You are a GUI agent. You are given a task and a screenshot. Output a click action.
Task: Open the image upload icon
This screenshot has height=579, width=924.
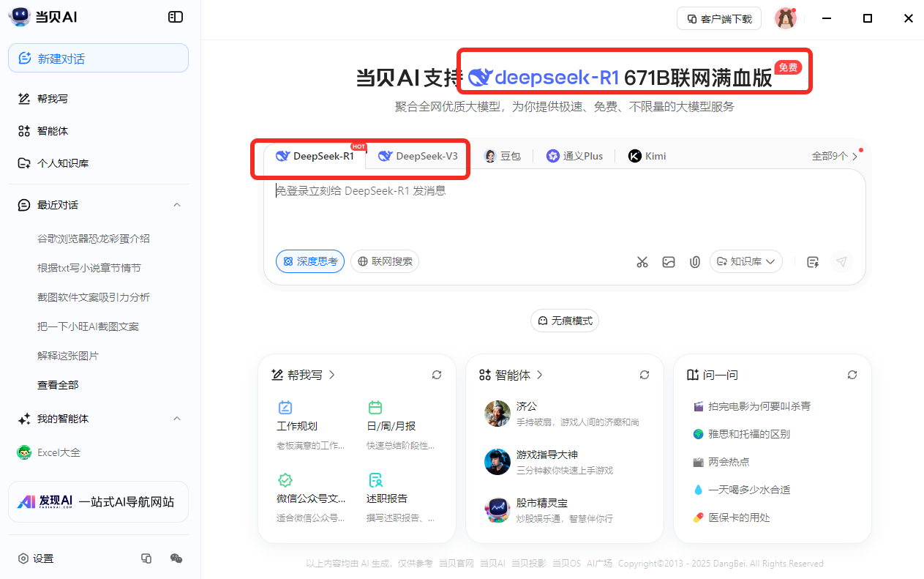(x=669, y=261)
